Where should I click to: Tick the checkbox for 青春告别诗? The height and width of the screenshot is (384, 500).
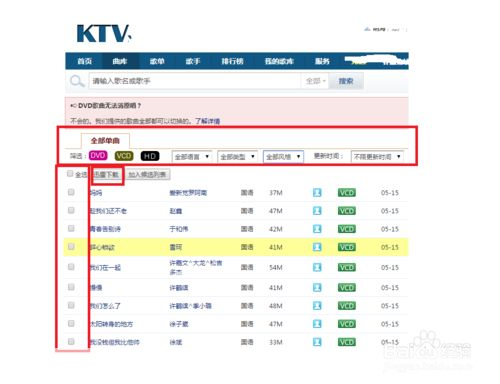[x=71, y=228]
